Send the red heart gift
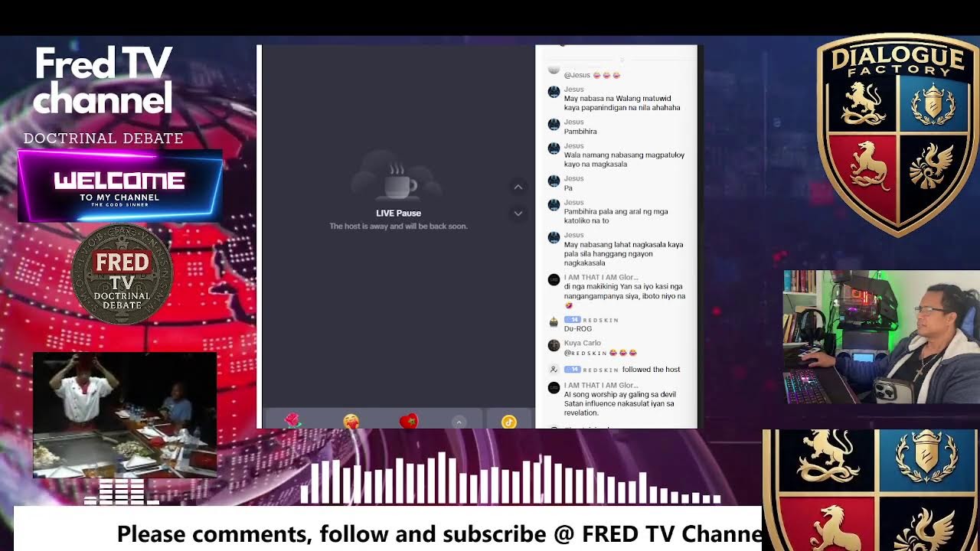Viewport: 980px width, 551px height. (x=409, y=421)
